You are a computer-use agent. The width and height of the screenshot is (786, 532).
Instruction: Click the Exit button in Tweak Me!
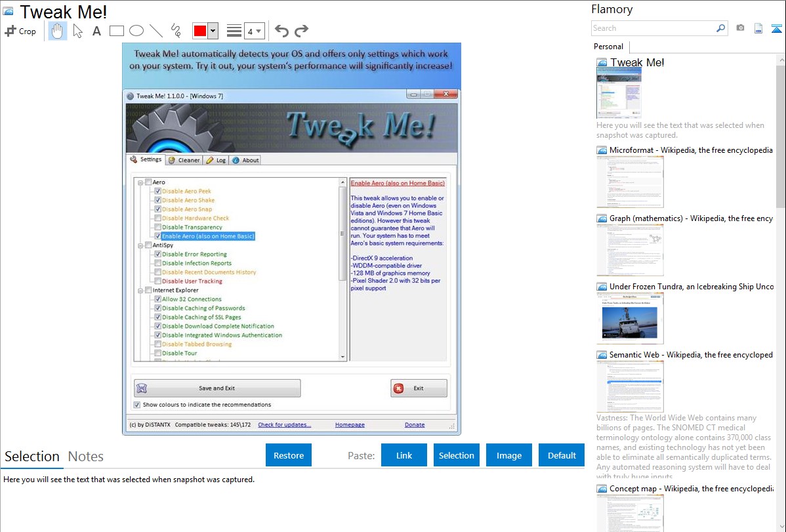click(x=419, y=388)
